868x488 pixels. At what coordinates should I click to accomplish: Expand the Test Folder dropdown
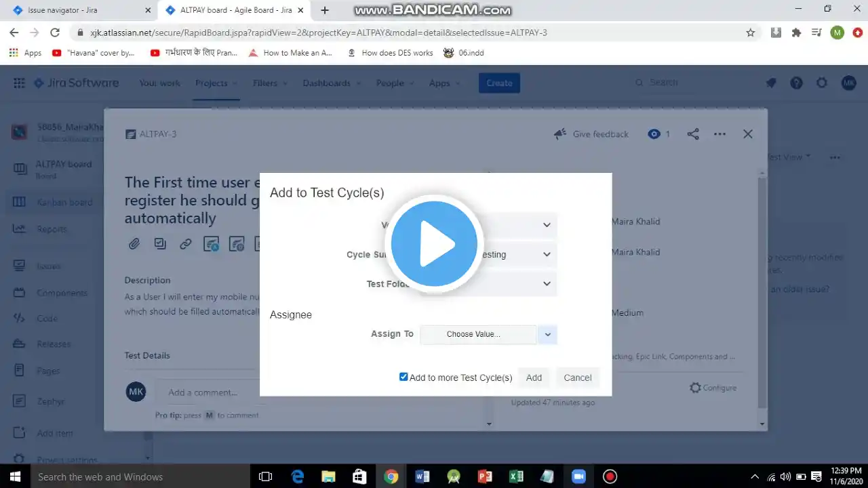(488, 283)
